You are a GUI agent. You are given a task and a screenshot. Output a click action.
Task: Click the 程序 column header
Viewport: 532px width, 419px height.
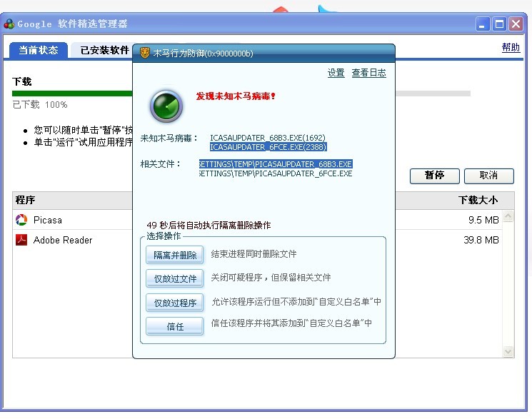(25, 200)
